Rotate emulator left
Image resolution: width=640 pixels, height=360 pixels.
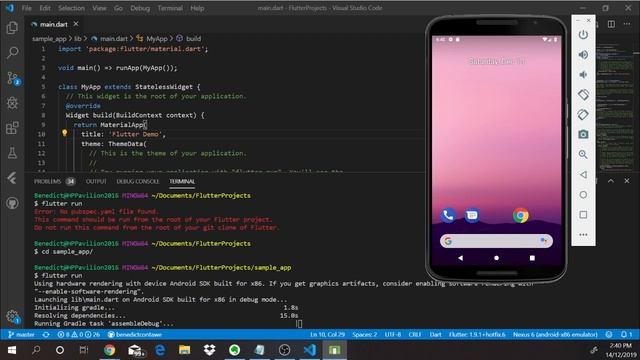pyautogui.click(x=583, y=95)
